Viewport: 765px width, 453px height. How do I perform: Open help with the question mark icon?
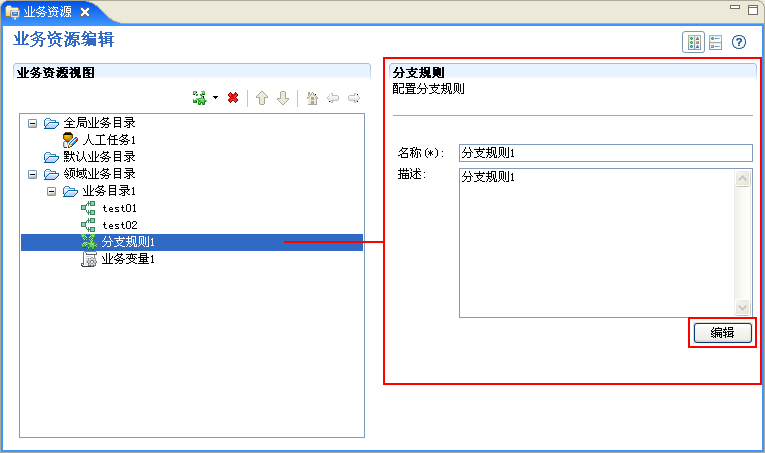click(739, 42)
